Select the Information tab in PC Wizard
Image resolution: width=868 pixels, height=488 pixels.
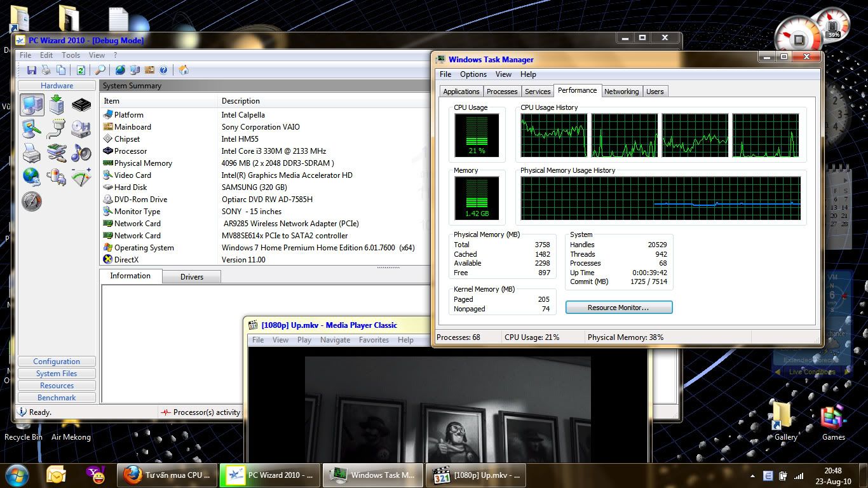tap(130, 276)
